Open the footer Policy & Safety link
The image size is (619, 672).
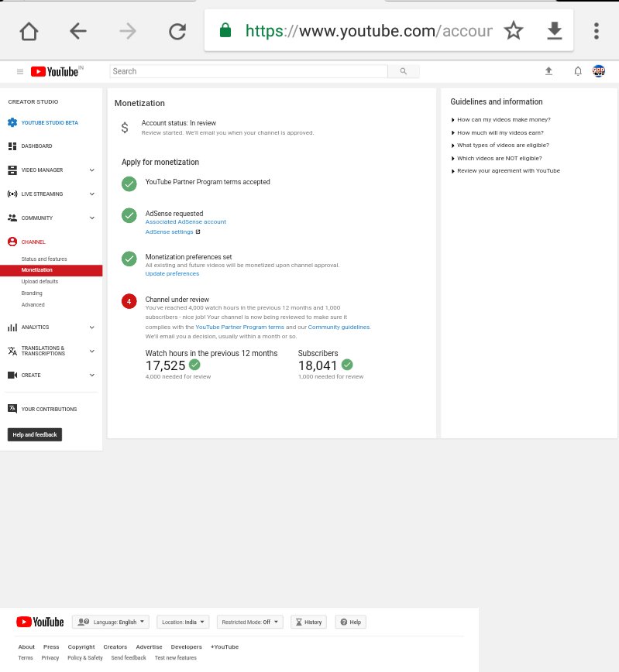tap(85, 658)
